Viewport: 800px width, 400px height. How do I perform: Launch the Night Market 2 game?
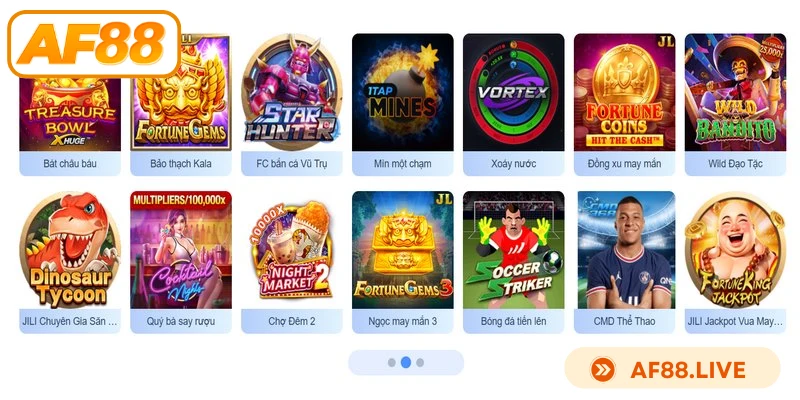pos(291,250)
